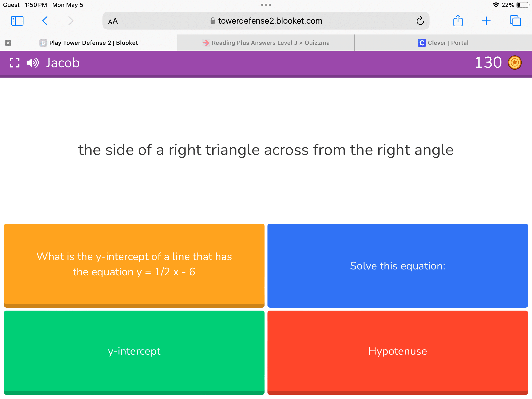Open the Safari share sheet
Image resolution: width=532 pixels, height=399 pixels.
coord(458,21)
